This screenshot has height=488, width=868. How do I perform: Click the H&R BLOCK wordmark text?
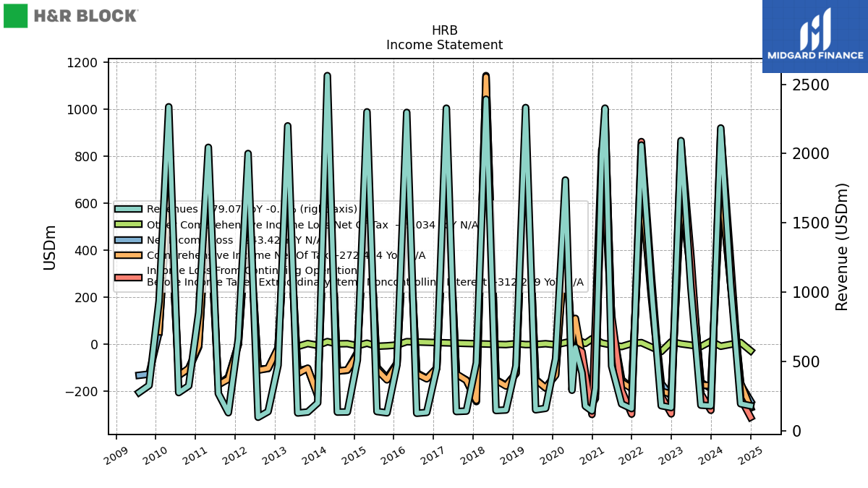coord(85,16)
